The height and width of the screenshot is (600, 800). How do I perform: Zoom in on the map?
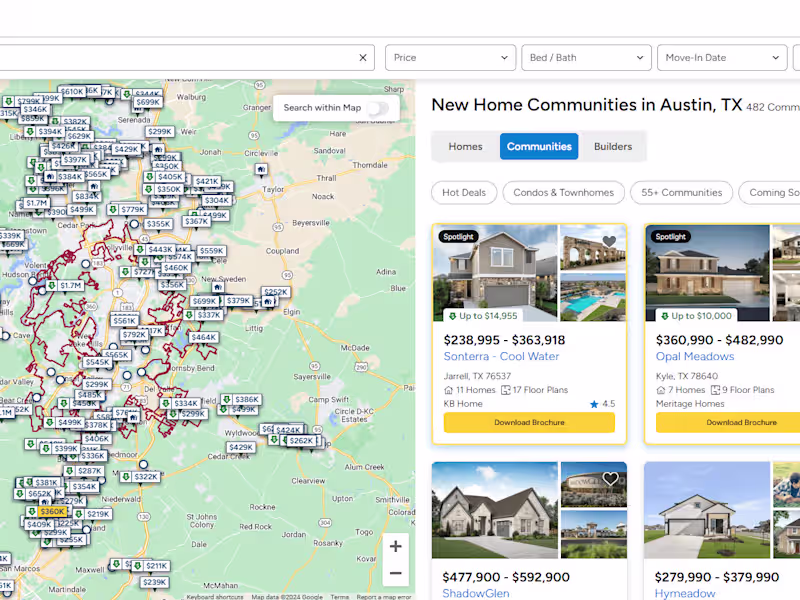pyautogui.click(x=395, y=546)
